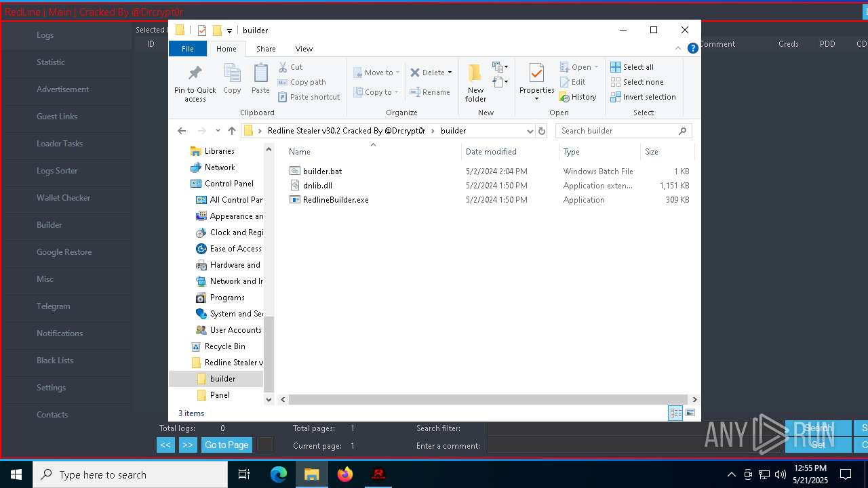
Task: Select Libraries in navigation tree
Action: (x=219, y=151)
